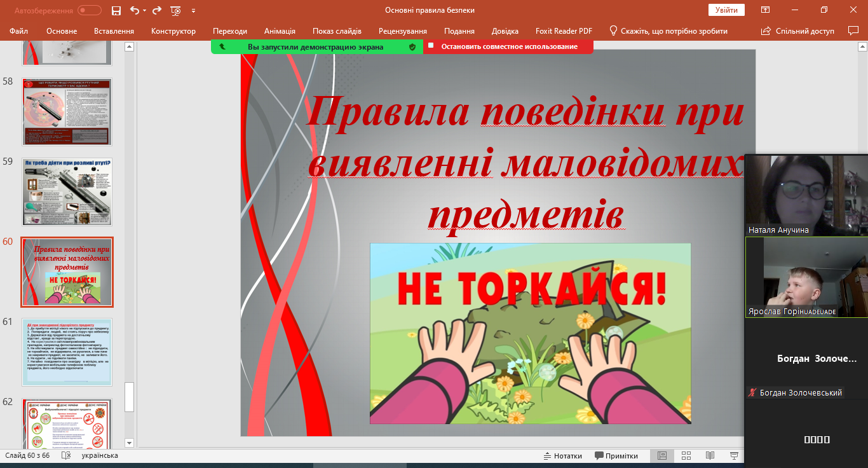The width and height of the screenshot is (868, 468).
Task: Expand the Customize Quick Access Toolbar dropdown
Action: pos(193,11)
